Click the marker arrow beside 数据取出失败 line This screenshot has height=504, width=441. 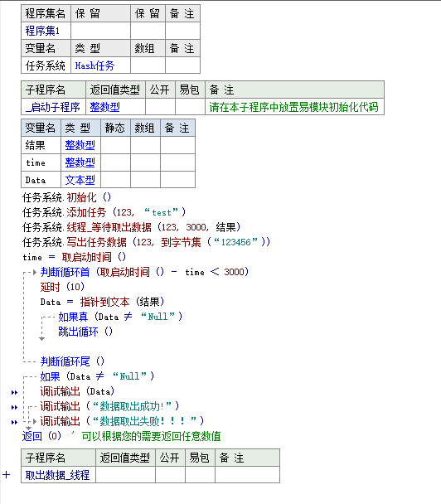tap(14, 422)
